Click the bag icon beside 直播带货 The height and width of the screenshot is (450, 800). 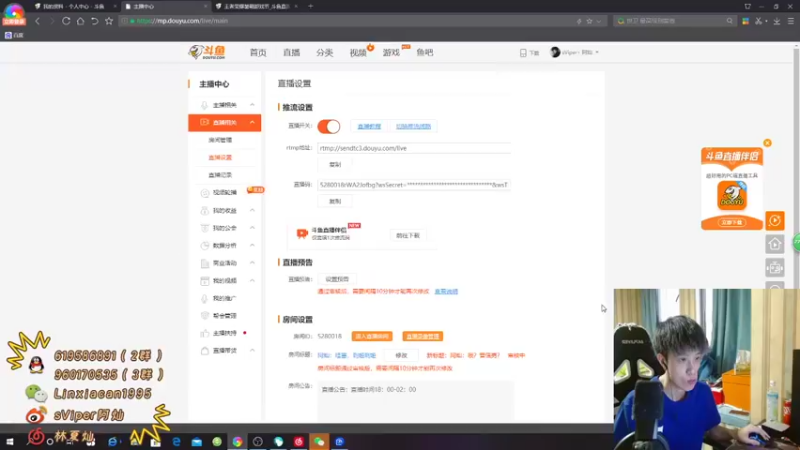point(205,351)
